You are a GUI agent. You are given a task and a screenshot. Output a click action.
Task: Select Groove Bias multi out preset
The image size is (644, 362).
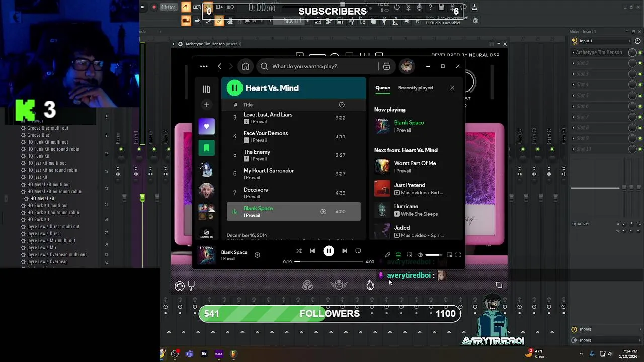[x=47, y=128]
